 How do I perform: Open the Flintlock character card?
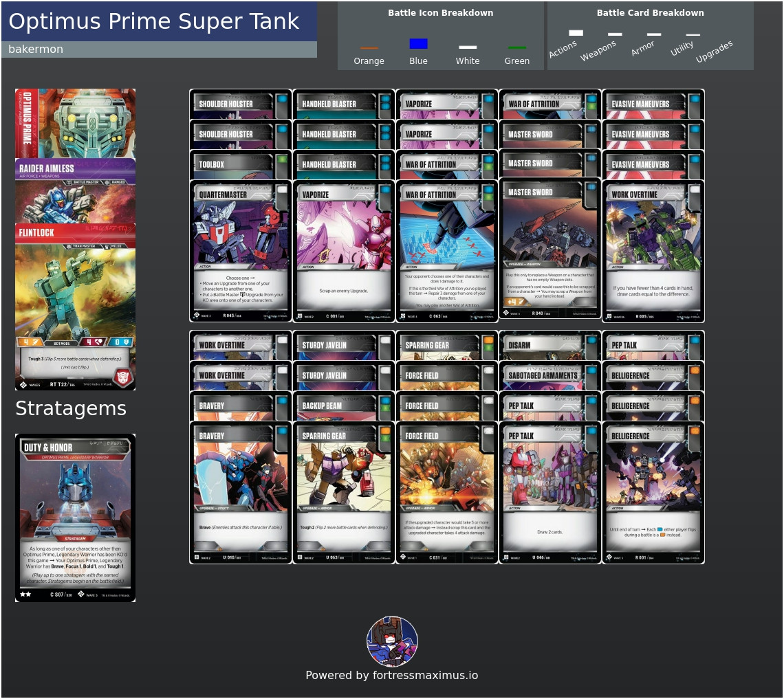75,307
